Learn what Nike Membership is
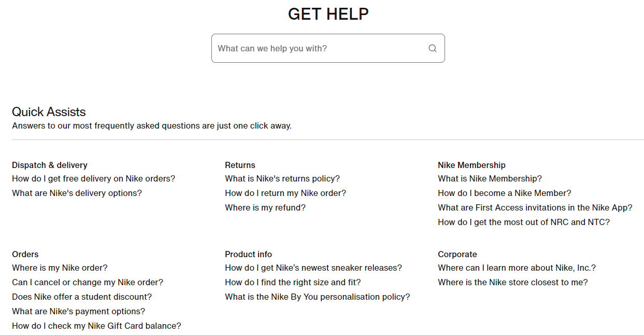 (490, 178)
